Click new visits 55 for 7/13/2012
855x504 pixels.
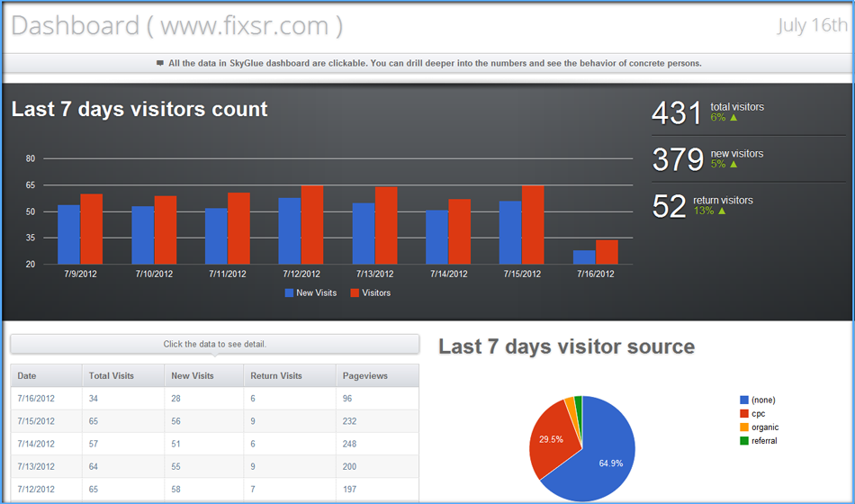(x=175, y=467)
